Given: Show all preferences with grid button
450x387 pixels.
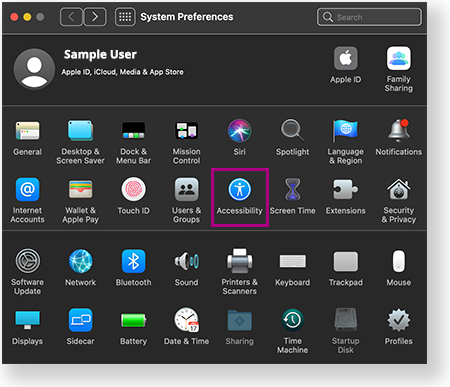Looking at the screenshot, I should (x=125, y=17).
